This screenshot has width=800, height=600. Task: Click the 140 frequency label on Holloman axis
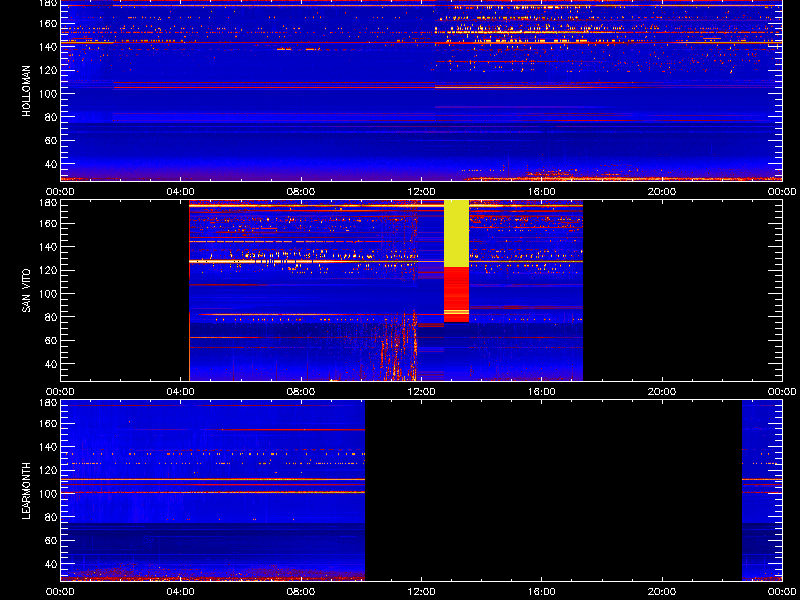pos(48,47)
